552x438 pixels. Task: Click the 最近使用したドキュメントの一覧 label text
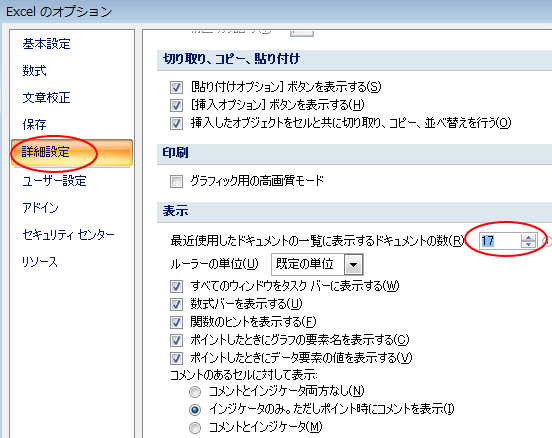pos(317,241)
